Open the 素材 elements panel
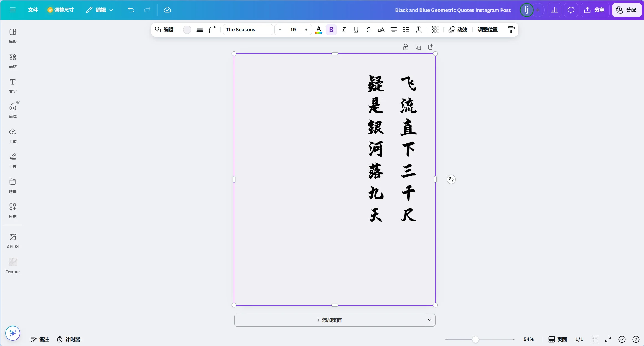Screen dimensions: 644x346 (13, 61)
